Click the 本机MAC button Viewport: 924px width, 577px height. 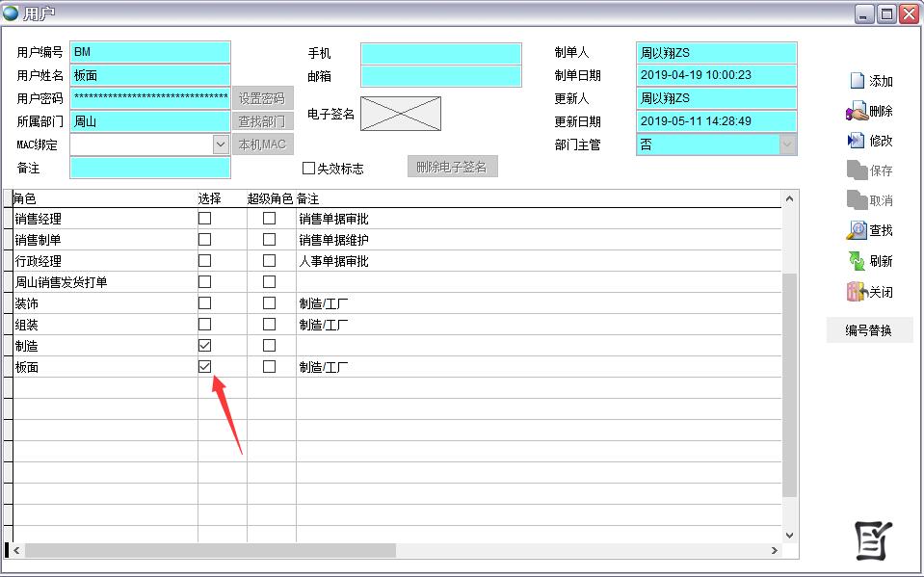point(263,144)
